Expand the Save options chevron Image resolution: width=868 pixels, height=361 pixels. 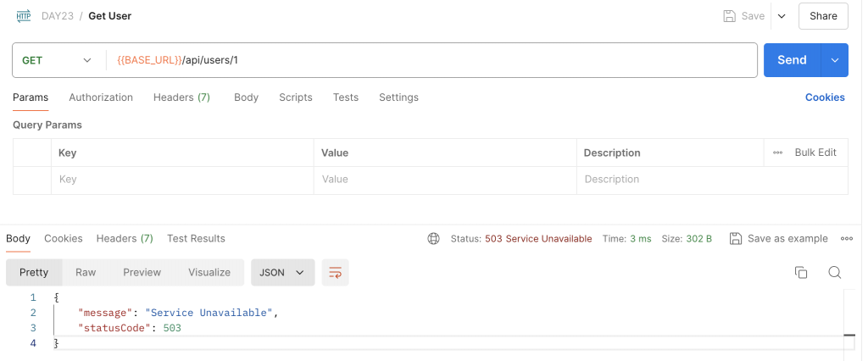pos(781,16)
